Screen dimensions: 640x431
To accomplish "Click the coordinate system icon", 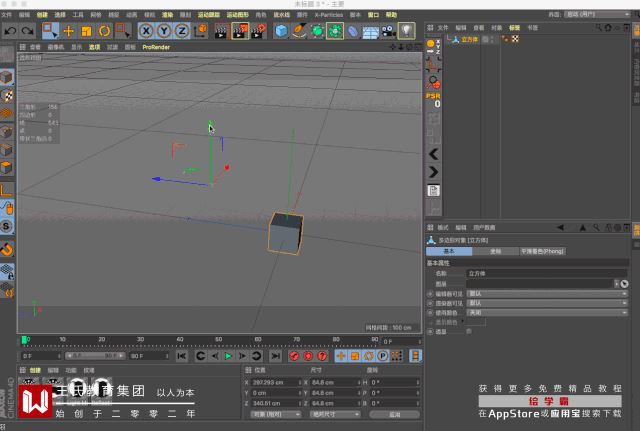I will [x=200, y=31].
